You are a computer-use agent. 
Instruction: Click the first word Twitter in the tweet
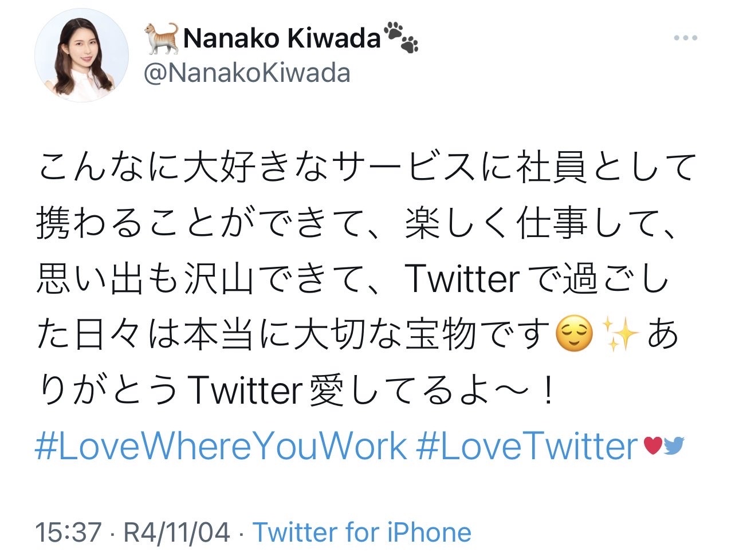[x=462, y=279]
